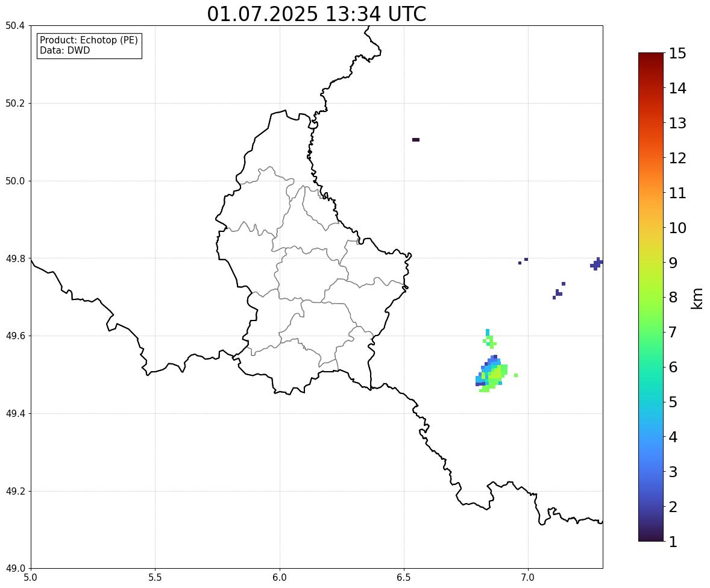The width and height of the screenshot is (710, 588).
Task: Click the 49.8 latitude tick label
Action: pyautogui.click(x=15, y=258)
